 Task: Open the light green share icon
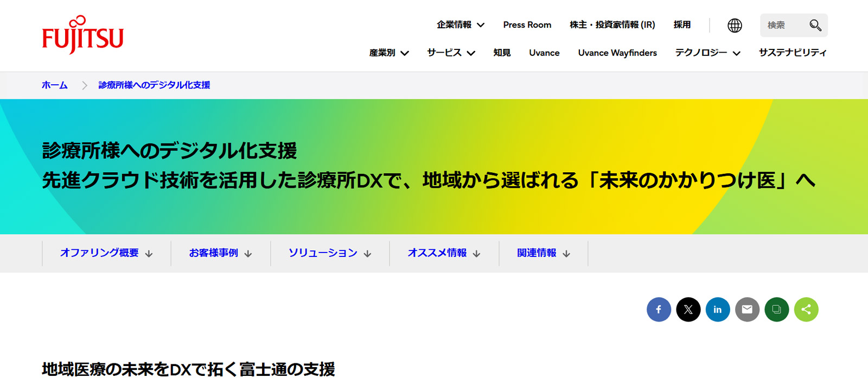point(806,310)
